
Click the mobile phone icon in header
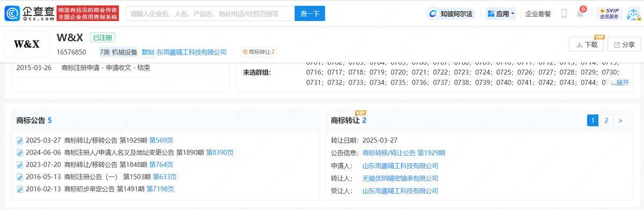pos(564,13)
